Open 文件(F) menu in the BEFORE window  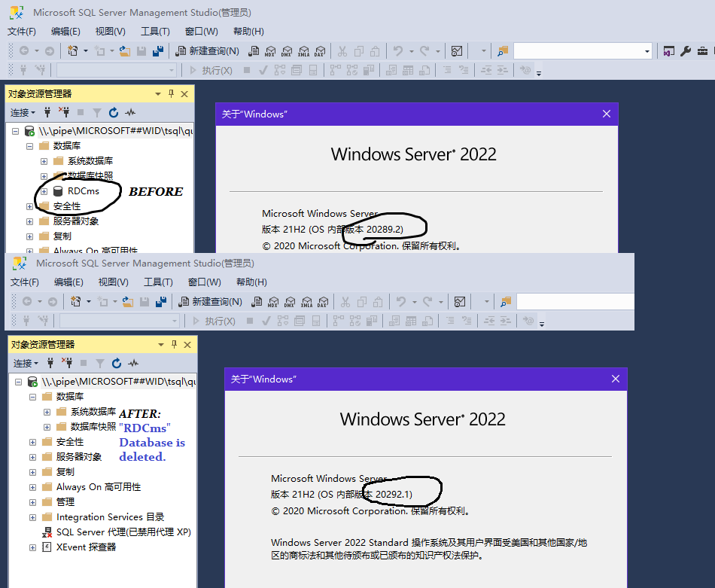(21, 31)
